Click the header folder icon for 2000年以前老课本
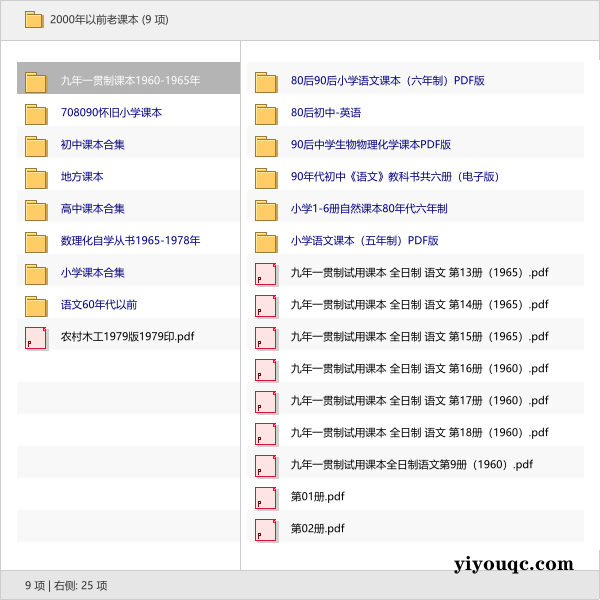The height and width of the screenshot is (600, 600). pyautogui.click(x=34, y=19)
